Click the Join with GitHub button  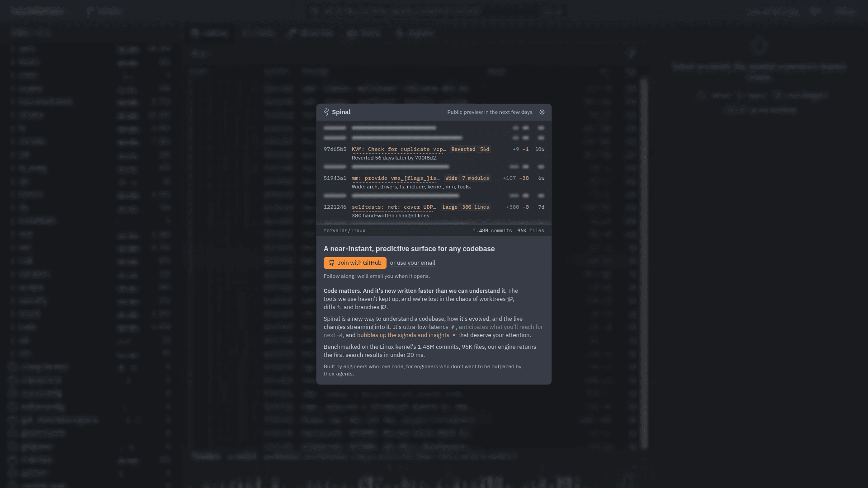pos(355,263)
